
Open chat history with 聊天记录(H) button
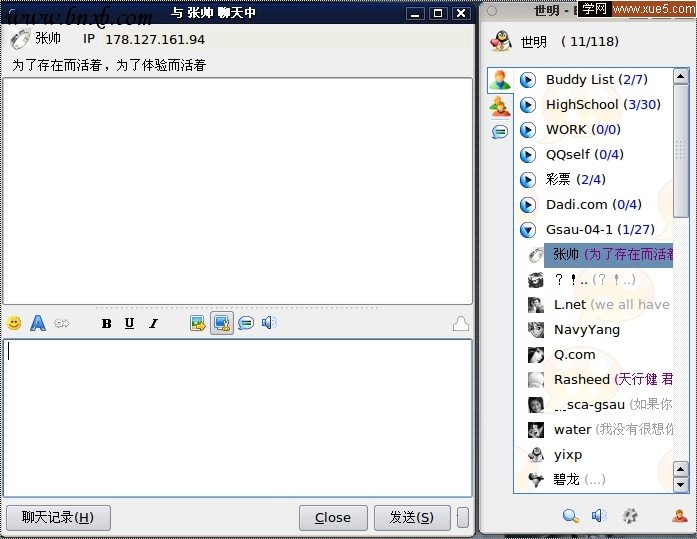click(58, 518)
